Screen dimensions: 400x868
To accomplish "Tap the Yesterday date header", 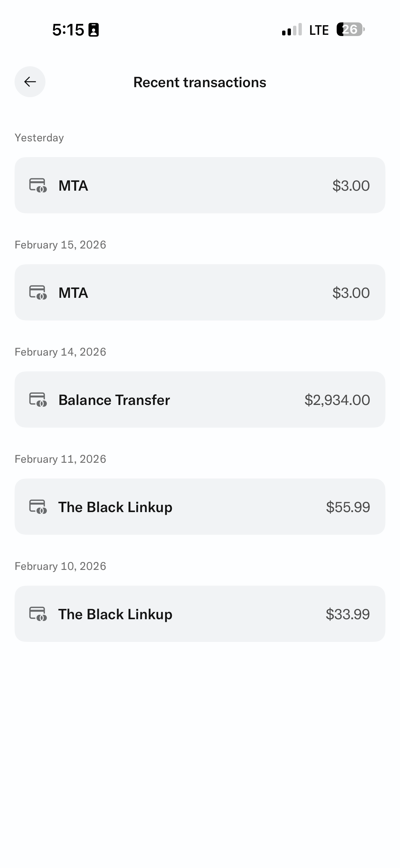I will pos(39,138).
